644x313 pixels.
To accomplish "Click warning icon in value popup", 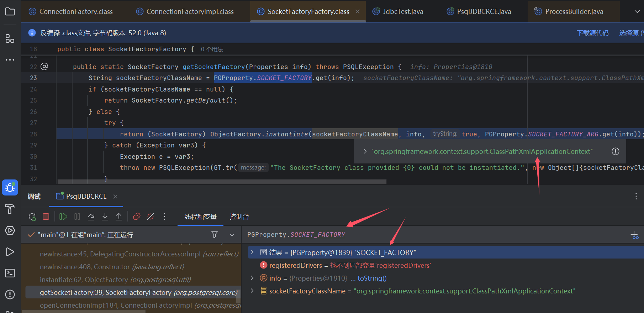I will tap(616, 151).
